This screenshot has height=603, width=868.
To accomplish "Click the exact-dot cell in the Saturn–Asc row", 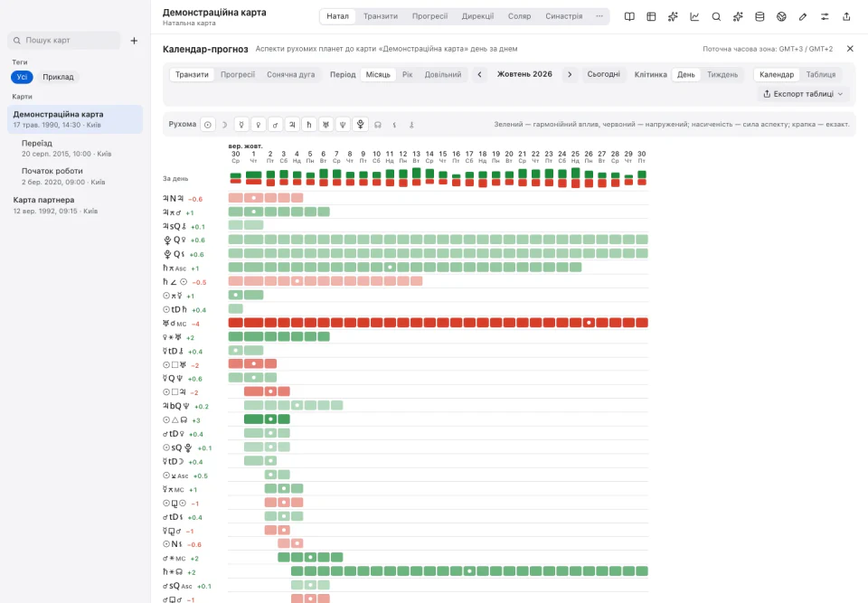I will click(391, 268).
